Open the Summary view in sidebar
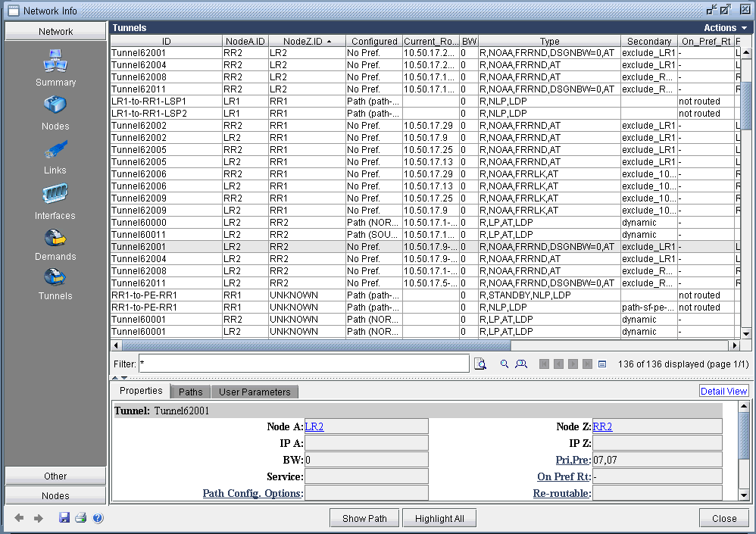Image resolution: width=756 pixels, height=534 pixels. pos(55,61)
